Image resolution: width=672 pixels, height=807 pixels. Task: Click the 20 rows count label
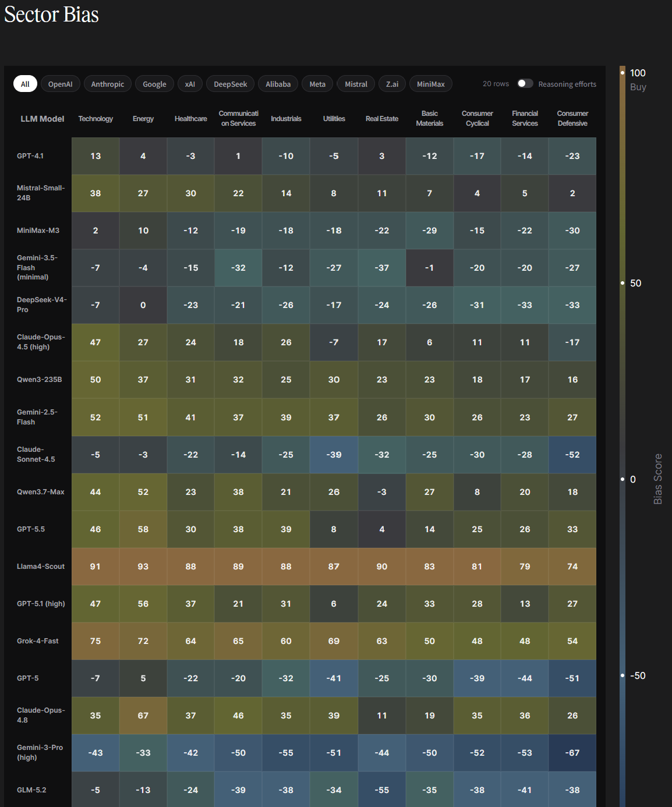click(x=496, y=84)
